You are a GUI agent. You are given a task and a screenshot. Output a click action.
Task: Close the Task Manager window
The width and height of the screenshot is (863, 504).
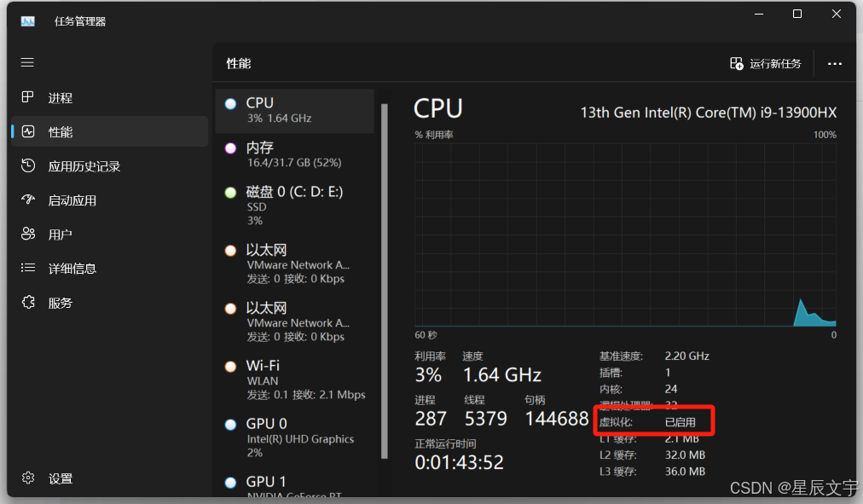[836, 14]
